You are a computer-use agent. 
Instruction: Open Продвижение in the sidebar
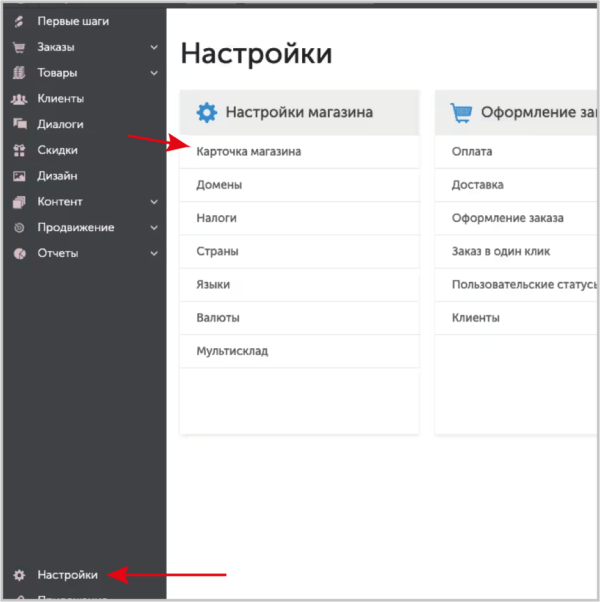tap(76, 227)
